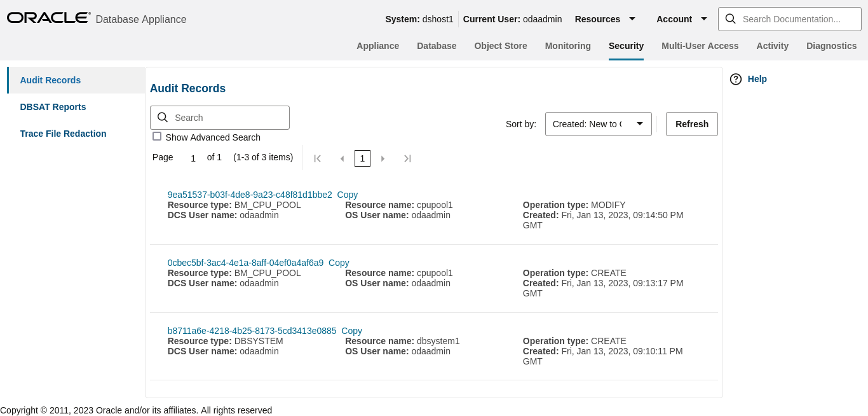
Task: Click the next page arrow
Action: pos(383,158)
